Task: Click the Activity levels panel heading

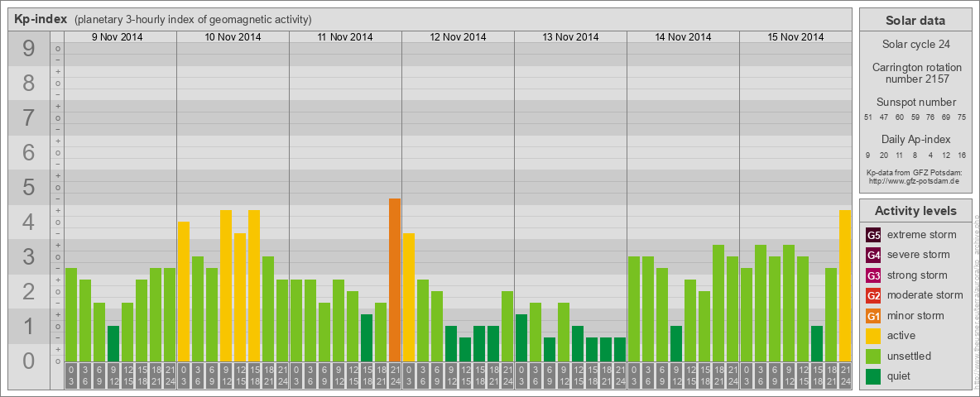Action: pos(915,211)
